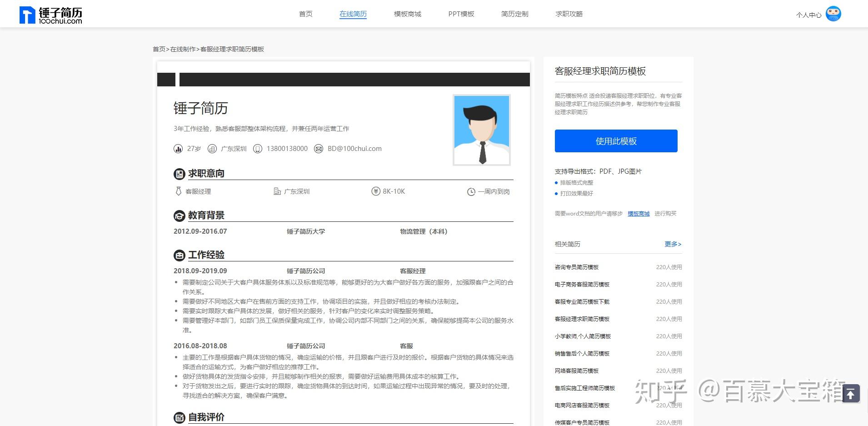The image size is (868, 426).
Task: Open 电商网店客服简历模板
Action: tap(582, 406)
